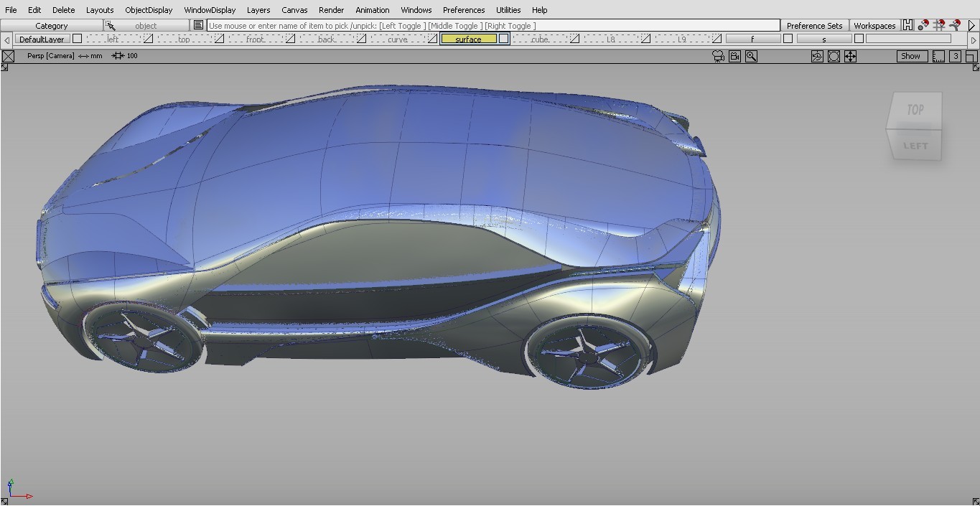The height and width of the screenshot is (506, 980).
Task: Toggle visibility box of the L8 layer
Action: 646,39
